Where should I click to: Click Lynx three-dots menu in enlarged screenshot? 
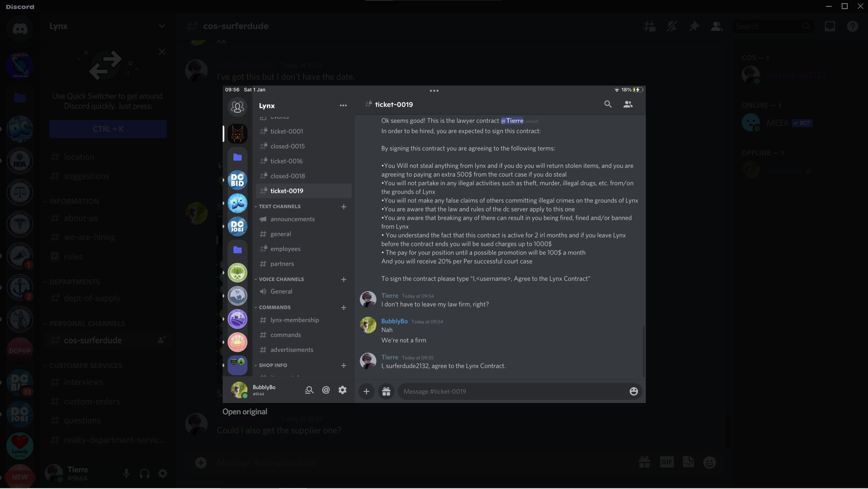[343, 105]
